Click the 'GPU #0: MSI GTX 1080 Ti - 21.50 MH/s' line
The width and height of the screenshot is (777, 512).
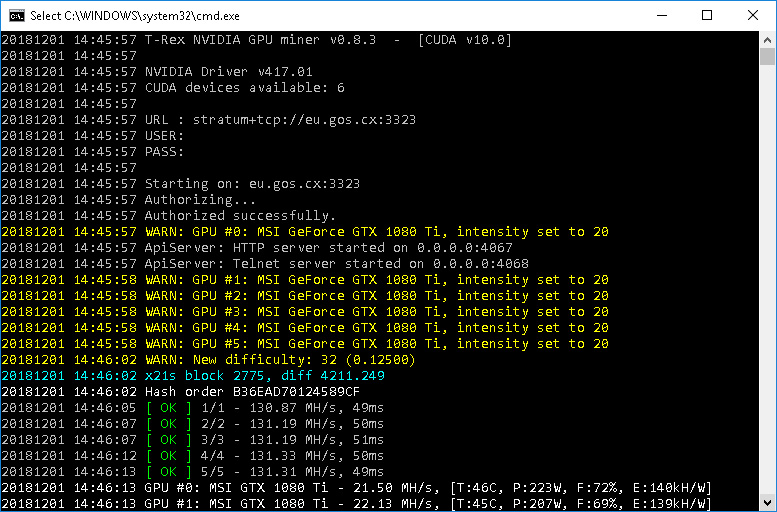[357, 488]
